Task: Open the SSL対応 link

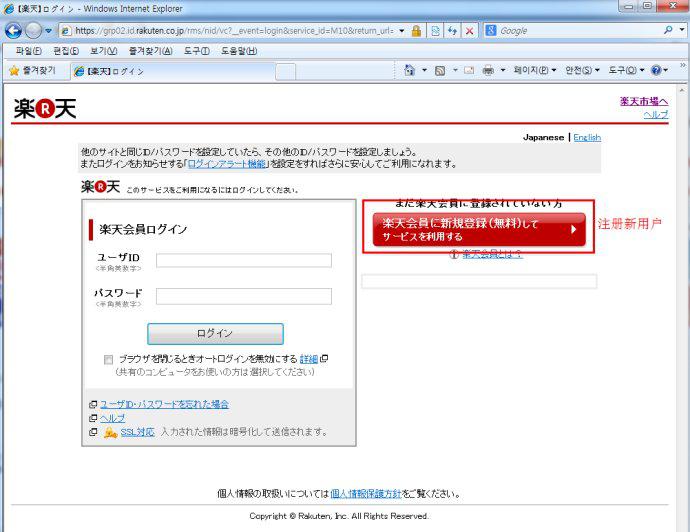Action: pos(137,432)
